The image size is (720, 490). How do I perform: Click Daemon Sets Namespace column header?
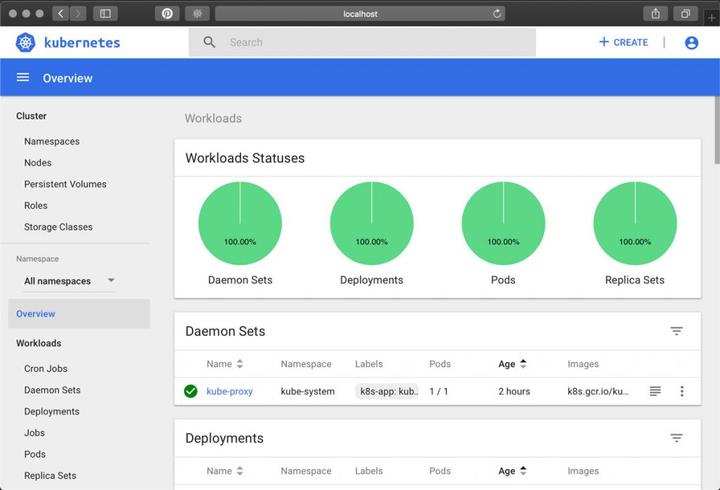coord(306,364)
